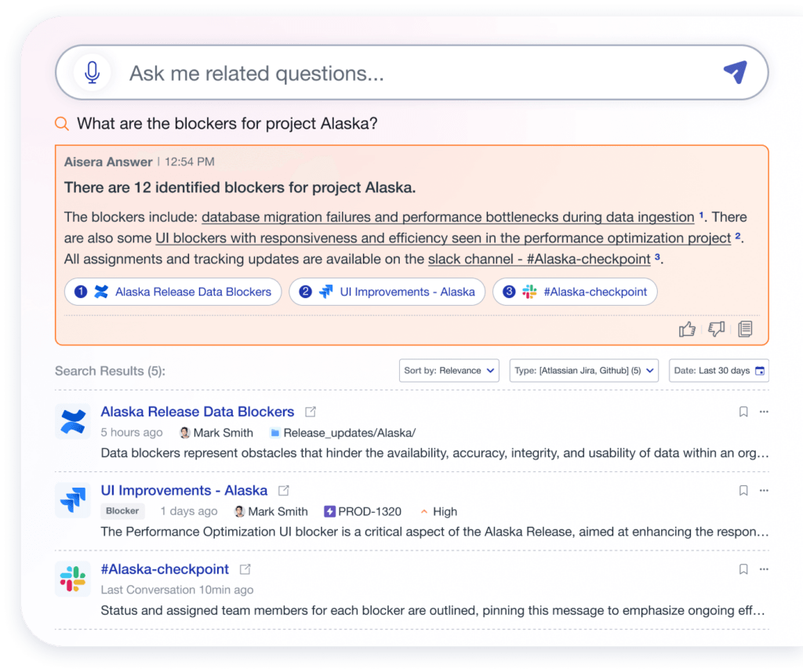This screenshot has height=672, width=803.
Task: Bookmark the Alaska Release Data Blockers result
Action: pos(743,411)
